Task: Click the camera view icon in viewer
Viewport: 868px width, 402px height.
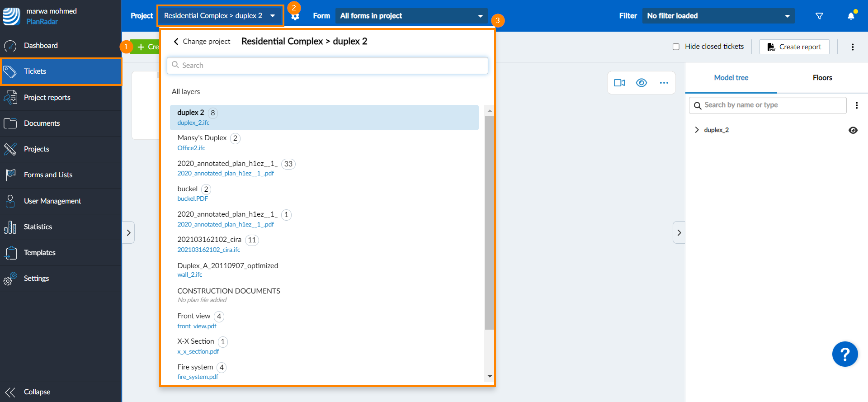Action: [x=619, y=83]
